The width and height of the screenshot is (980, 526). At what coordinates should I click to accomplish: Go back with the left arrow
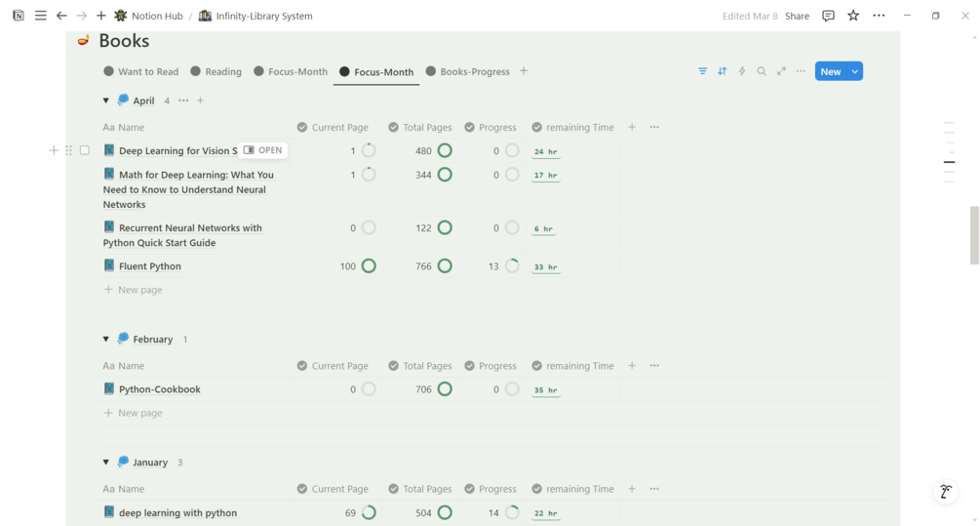tap(61, 16)
